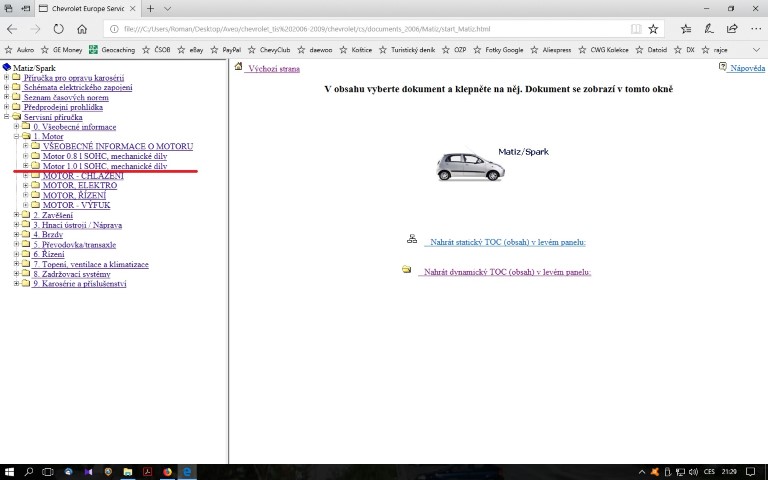Expand the Motor 1.0 l SOHC node
This screenshot has height=480, width=768.
[x=25, y=166]
